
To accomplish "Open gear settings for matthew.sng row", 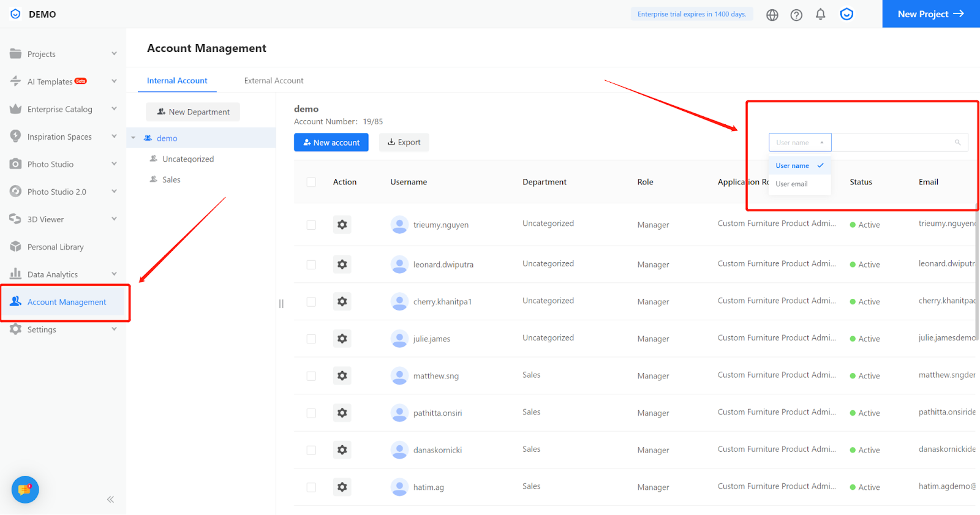I will [x=342, y=376].
